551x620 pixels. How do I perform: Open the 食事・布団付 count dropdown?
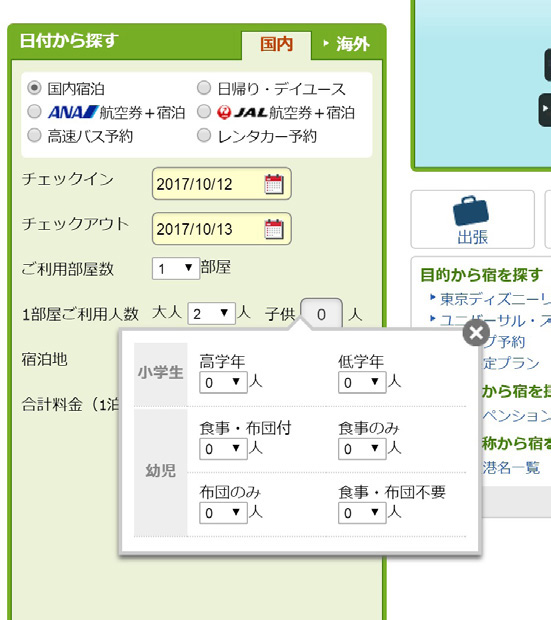point(223,448)
